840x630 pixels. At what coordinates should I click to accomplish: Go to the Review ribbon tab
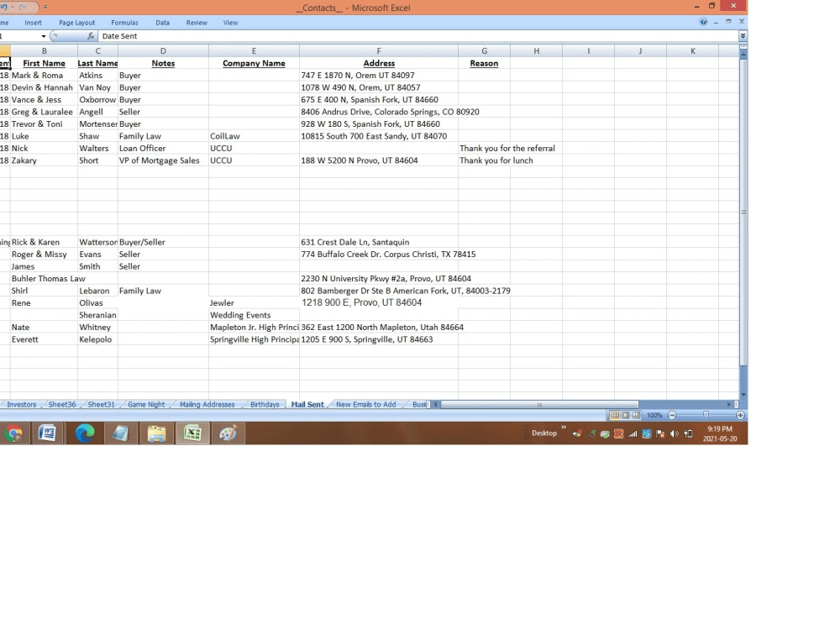[197, 23]
